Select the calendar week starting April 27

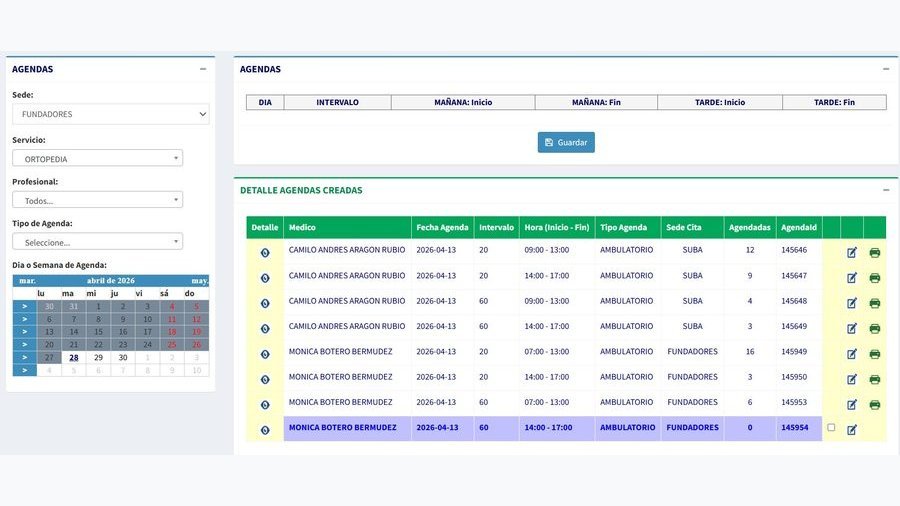tap(25, 357)
